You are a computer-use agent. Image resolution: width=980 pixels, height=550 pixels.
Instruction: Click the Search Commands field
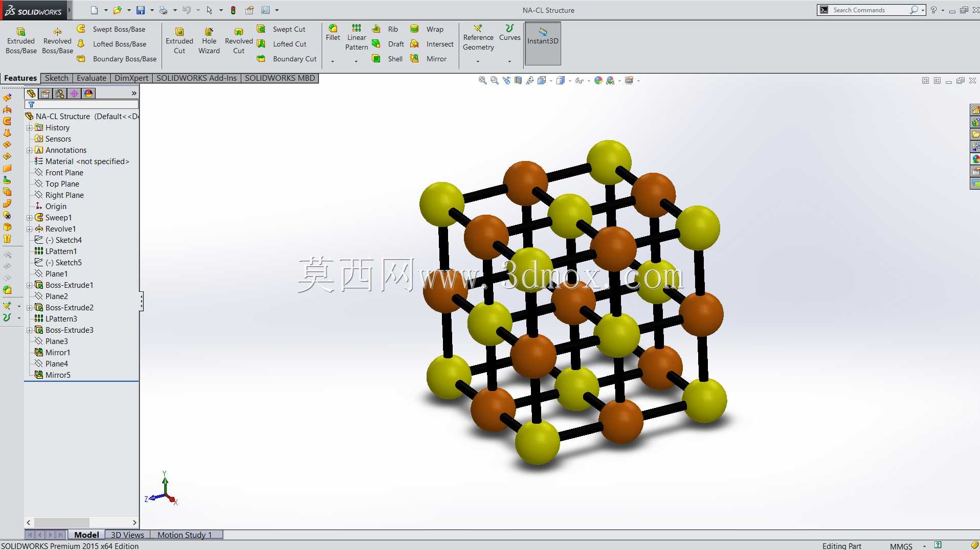coord(871,10)
